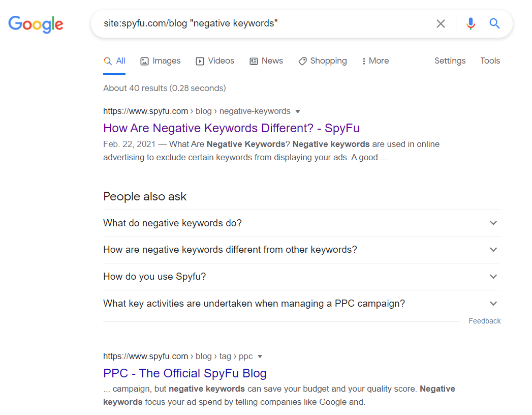Expand the 'How do you use Spyfu?' question
532x415 pixels.
click(302, 277)
